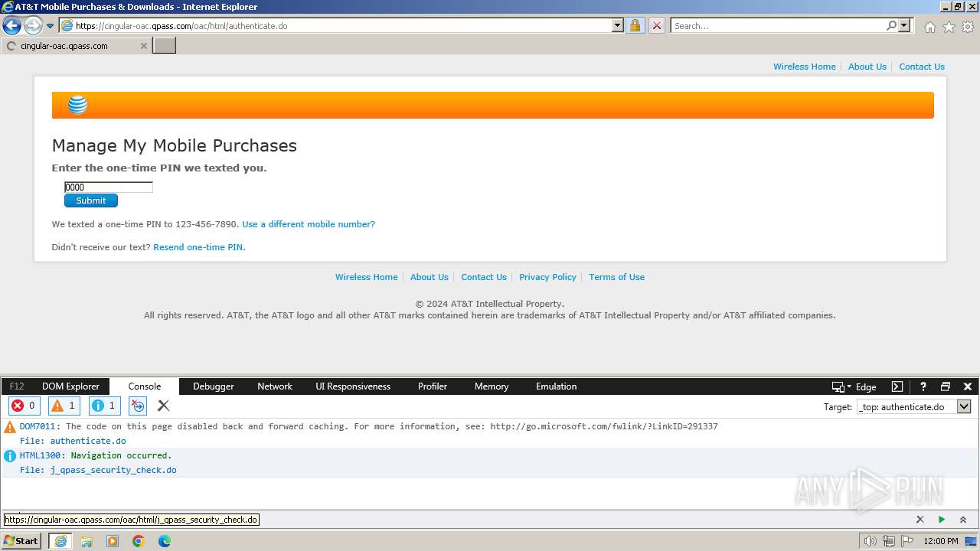The width and height of the screenshot is (980, 551).
Task: Open IE Tools gear icon
Action: click(x=968, y=27)
